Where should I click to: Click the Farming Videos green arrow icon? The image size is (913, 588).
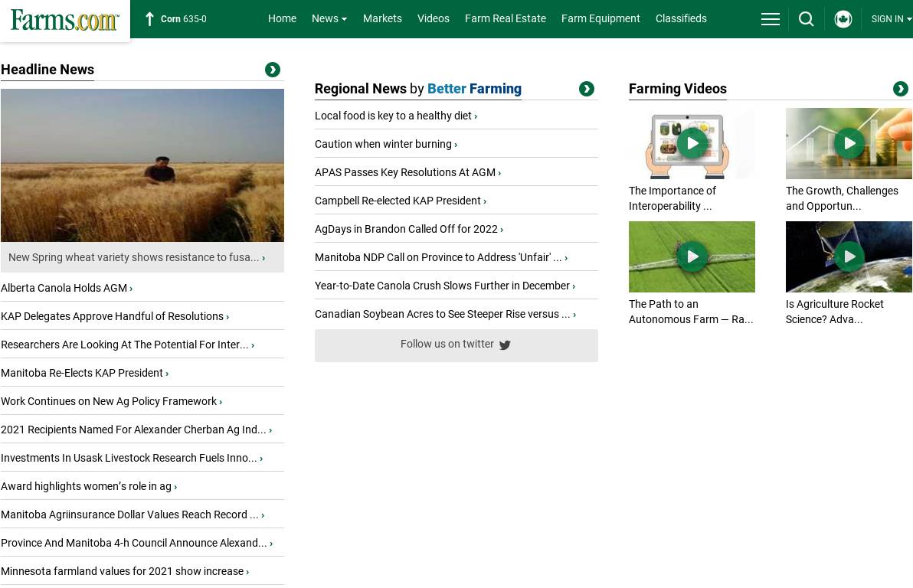(x=900, y=89)
